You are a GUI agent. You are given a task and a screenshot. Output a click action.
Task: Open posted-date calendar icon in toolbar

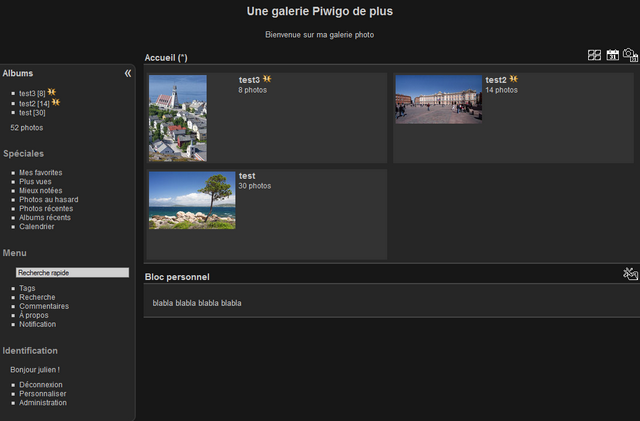click(612, 55)
